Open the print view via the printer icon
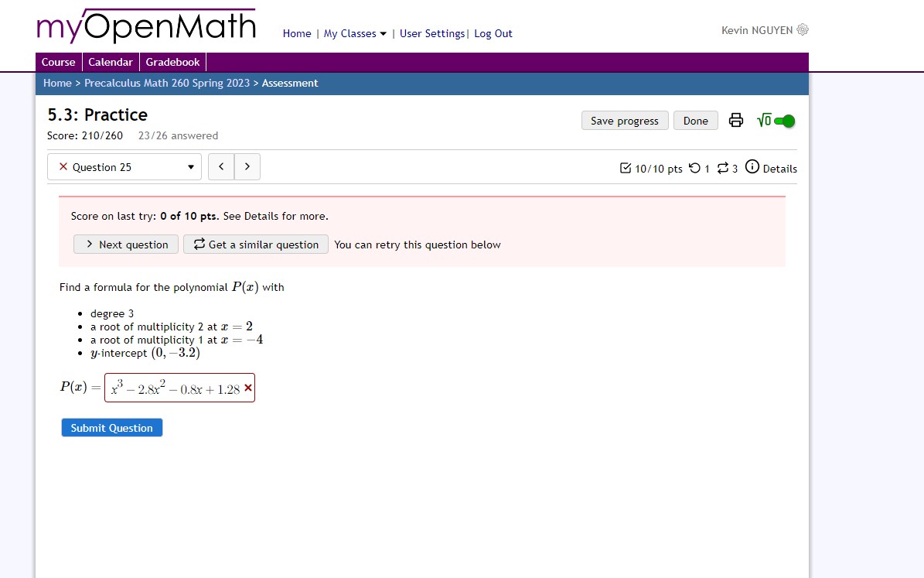Screen dimensions: 924x578 pyautogui.click(x=735, y=120)
